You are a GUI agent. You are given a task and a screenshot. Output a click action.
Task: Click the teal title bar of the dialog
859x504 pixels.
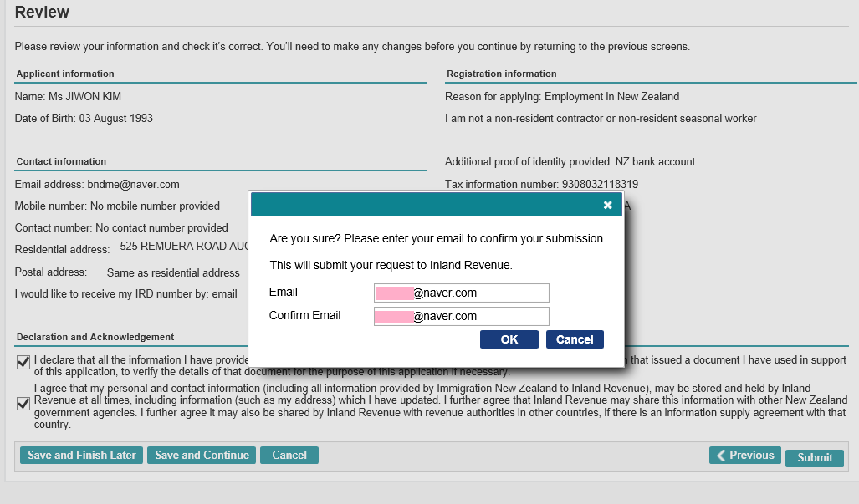point(418,205)
